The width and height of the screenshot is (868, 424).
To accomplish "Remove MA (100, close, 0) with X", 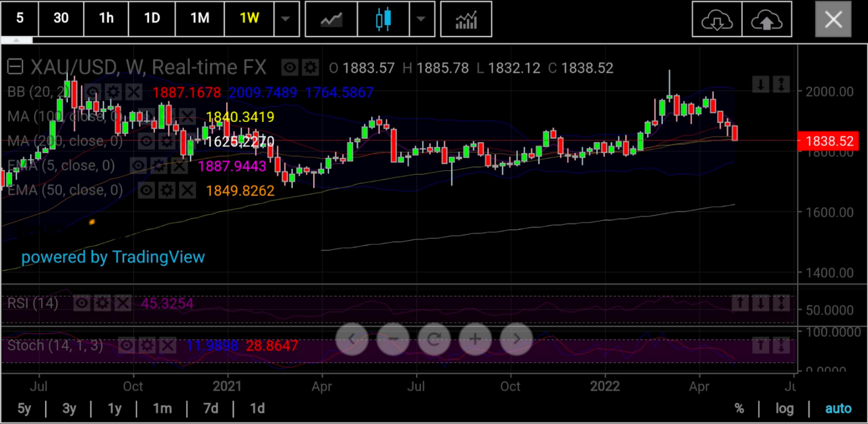I will [189, 116].
